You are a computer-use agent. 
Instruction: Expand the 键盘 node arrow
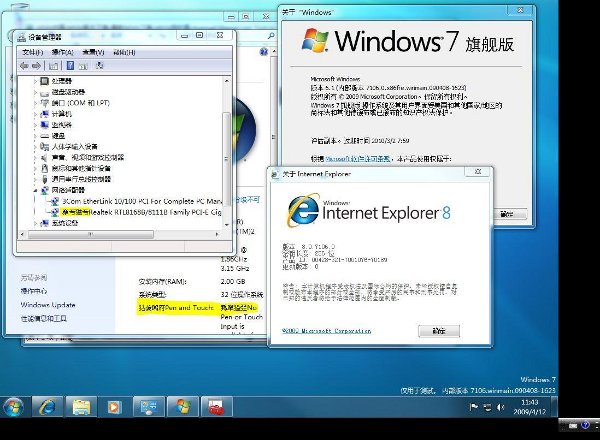pyautogui.click(x=35, y=136)
